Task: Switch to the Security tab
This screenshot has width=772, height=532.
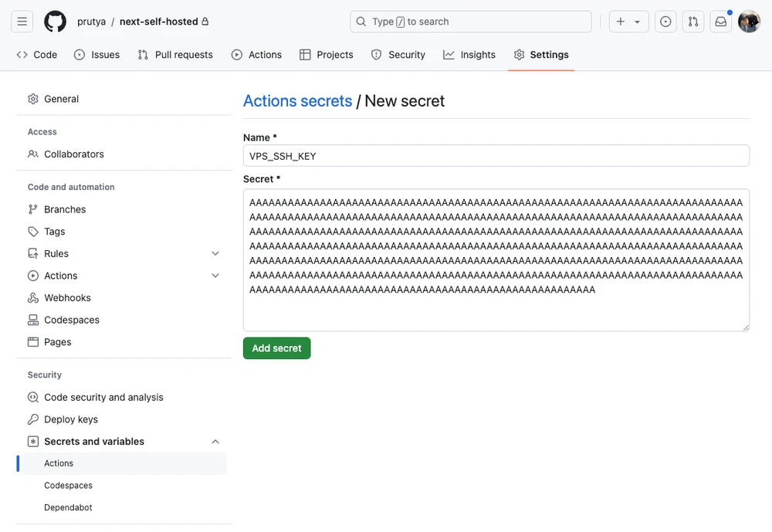Action: pyautogui.click(x=398, y=55)
